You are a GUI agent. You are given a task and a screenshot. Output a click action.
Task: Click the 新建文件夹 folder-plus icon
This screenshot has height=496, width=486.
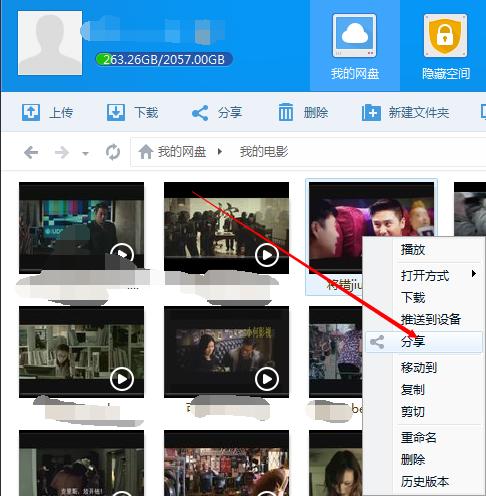pyautogui.click(x=371, y=112)
